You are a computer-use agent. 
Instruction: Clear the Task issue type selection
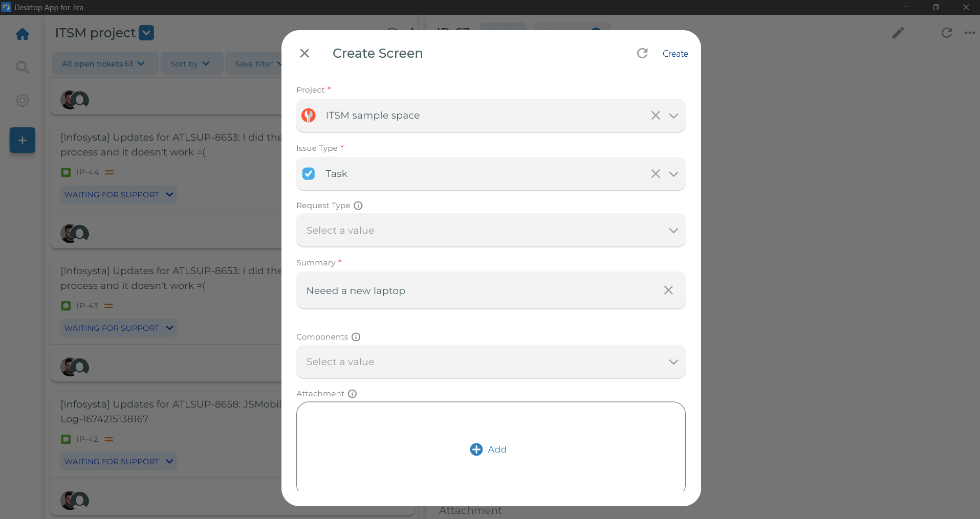tap(656, 174)
